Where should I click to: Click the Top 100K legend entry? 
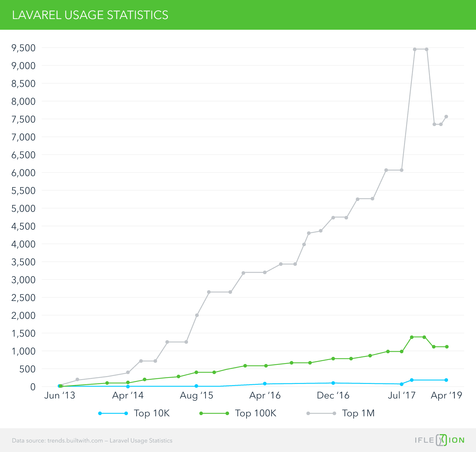[238, 413]
